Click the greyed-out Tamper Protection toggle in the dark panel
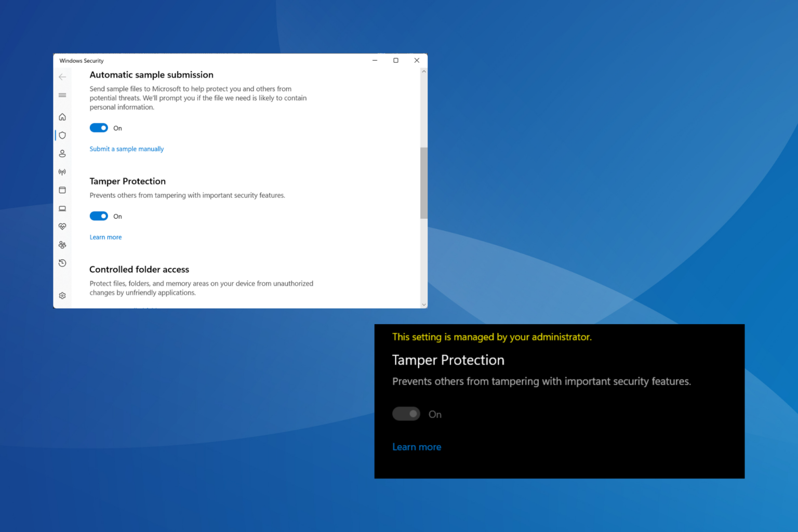Screen dimensions: 798x532 (x=406, y=414)
